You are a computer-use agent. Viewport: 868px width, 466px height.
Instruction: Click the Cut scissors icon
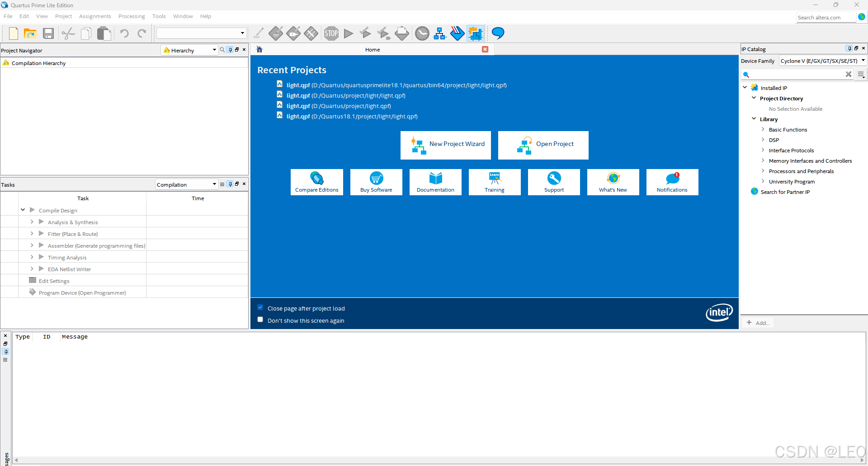pyautogui.click(x=68, y=33)
